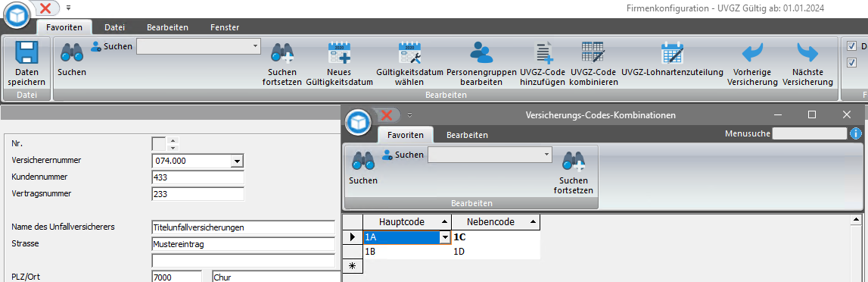The width and height of the screenshot is (868, 282).
Task: Open UVGZ-Lohnartenzuteilung
Action: (x=673, y=54)
